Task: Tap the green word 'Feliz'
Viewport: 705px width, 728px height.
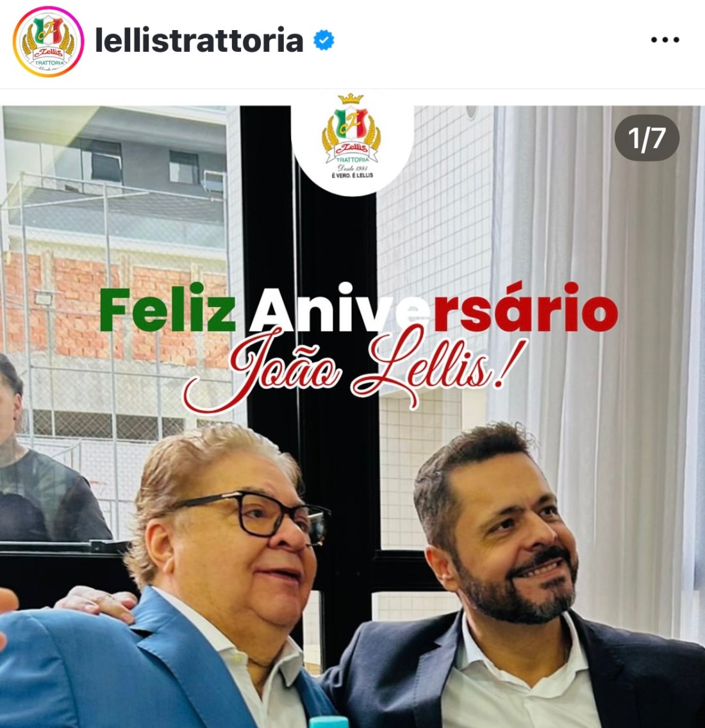Action: click(168, 308)
